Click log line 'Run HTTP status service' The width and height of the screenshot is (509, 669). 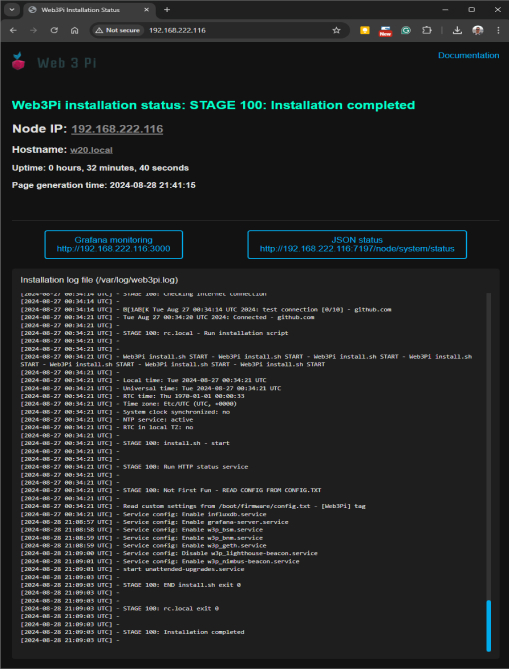coord(134,467)
